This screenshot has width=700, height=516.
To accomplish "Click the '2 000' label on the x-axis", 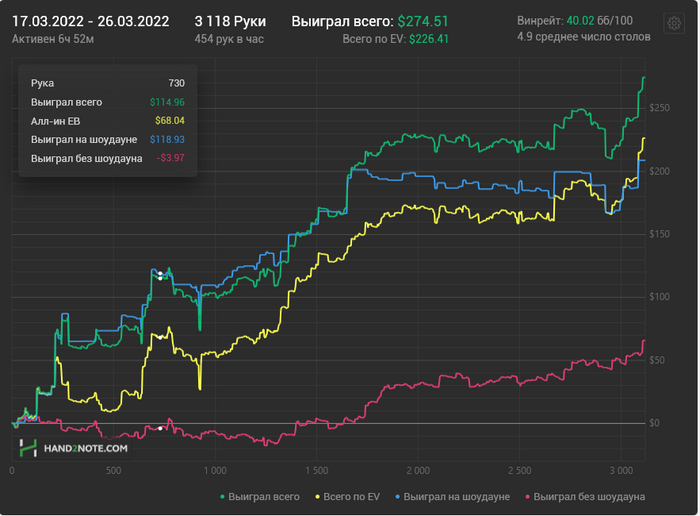I will 418,470.
